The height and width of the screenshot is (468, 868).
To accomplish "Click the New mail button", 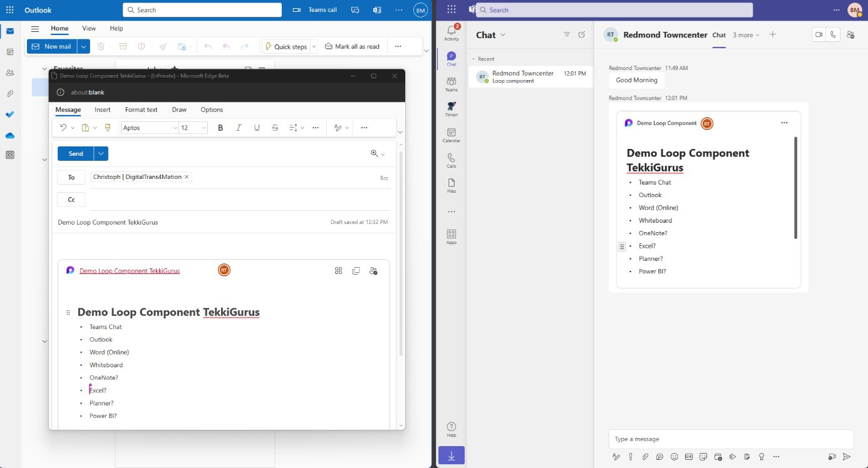I will (52, 46).
